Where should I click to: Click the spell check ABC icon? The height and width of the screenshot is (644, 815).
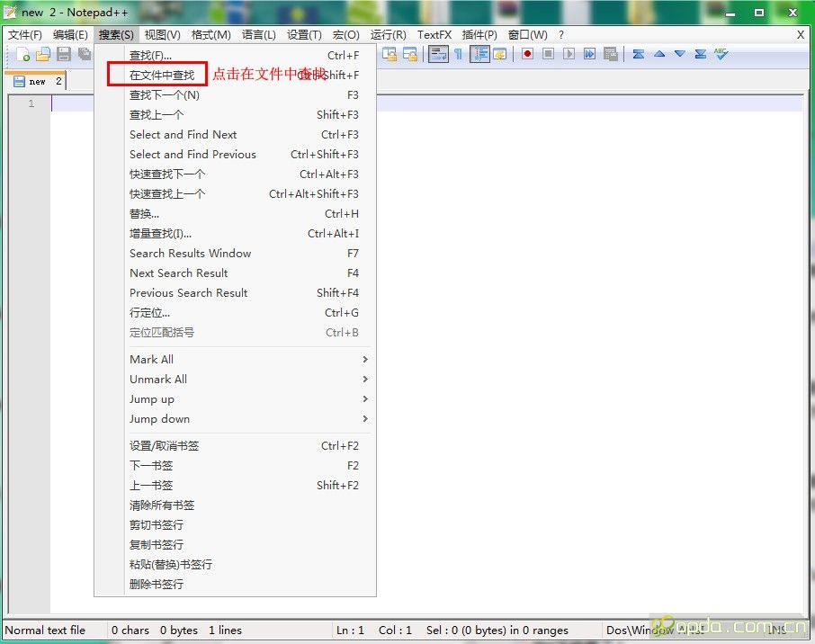[x=721, y=54]
